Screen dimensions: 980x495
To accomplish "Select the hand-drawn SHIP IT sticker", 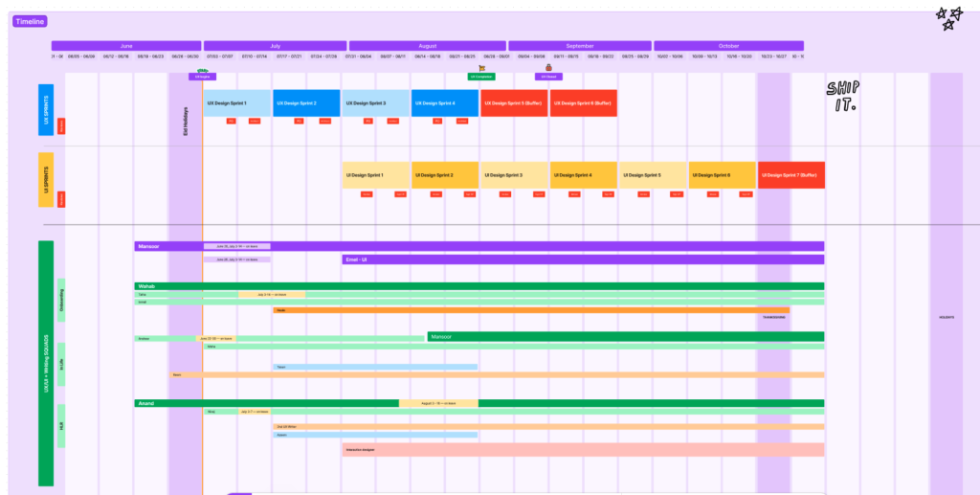I will point(843,95).
